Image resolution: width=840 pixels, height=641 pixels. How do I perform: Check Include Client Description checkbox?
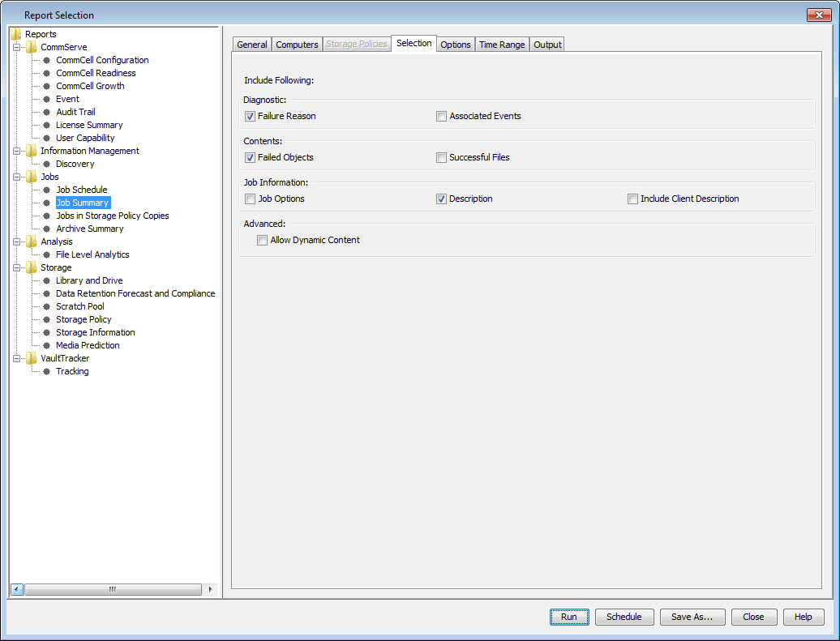[632, 199]
